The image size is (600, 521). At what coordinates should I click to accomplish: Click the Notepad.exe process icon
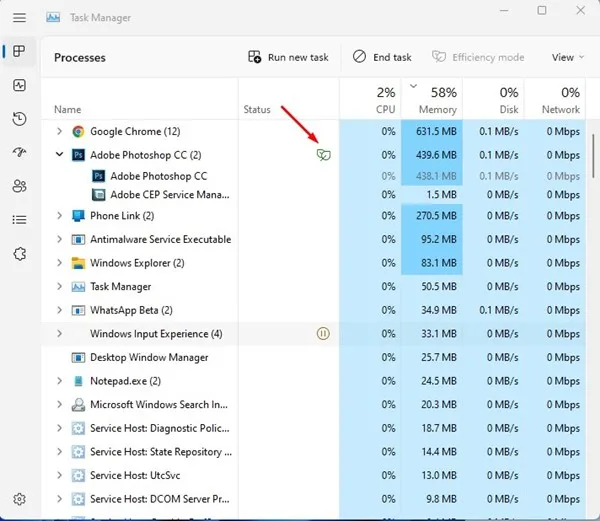click(78, 381)
